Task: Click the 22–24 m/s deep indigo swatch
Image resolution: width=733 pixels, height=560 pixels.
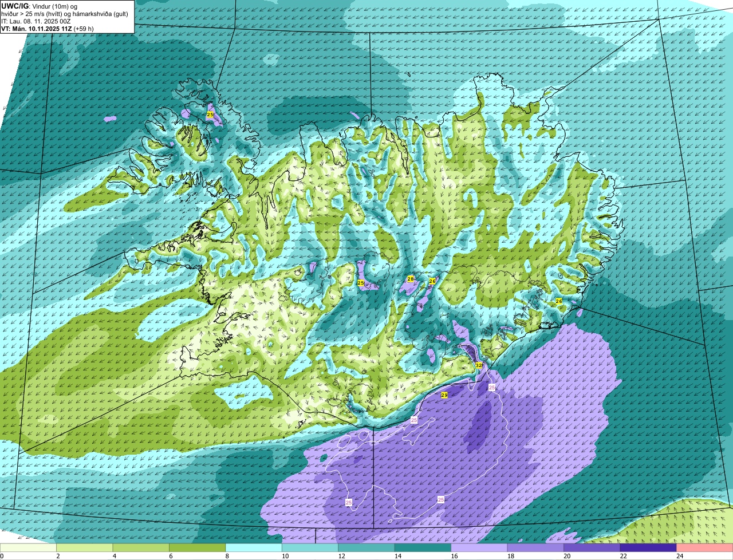Action: coord(648,548)
